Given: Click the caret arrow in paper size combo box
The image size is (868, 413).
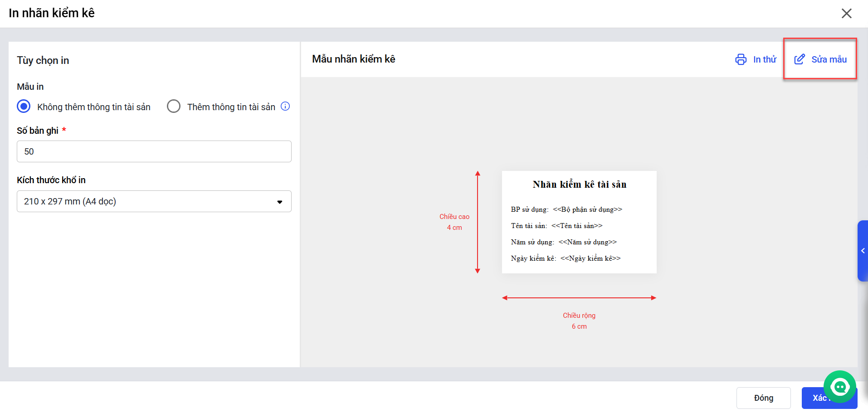Looking at the screenshot, I should [280, 202].
